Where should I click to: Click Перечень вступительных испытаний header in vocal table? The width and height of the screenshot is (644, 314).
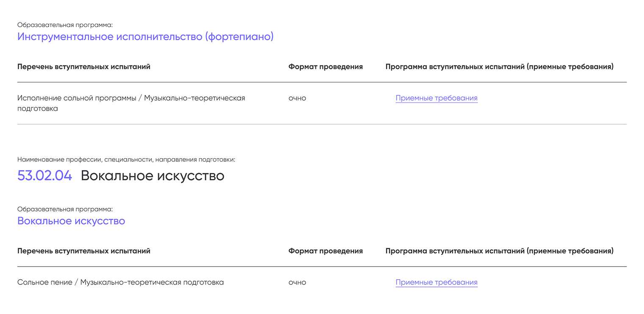[x=84, y=251]
